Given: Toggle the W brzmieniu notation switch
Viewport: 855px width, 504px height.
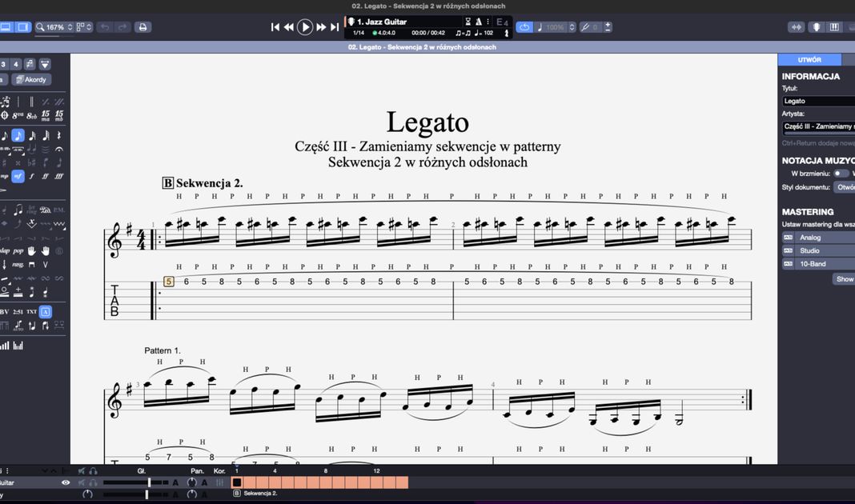Looking at the screenshot, I should click(841, 173).
